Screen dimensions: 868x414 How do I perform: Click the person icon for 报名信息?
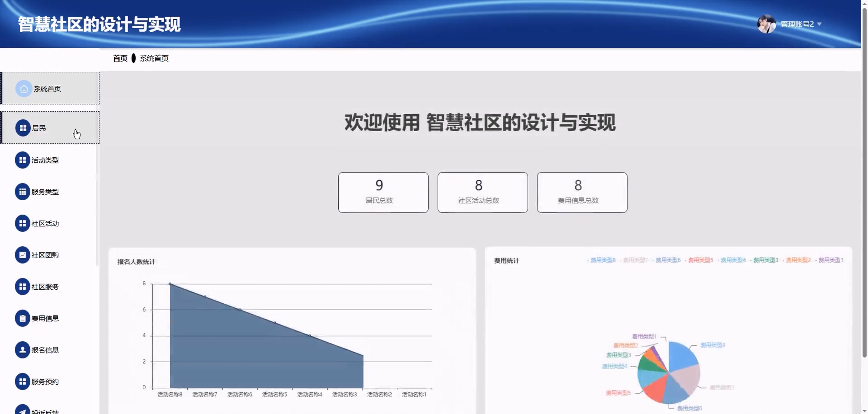(23, 350)
